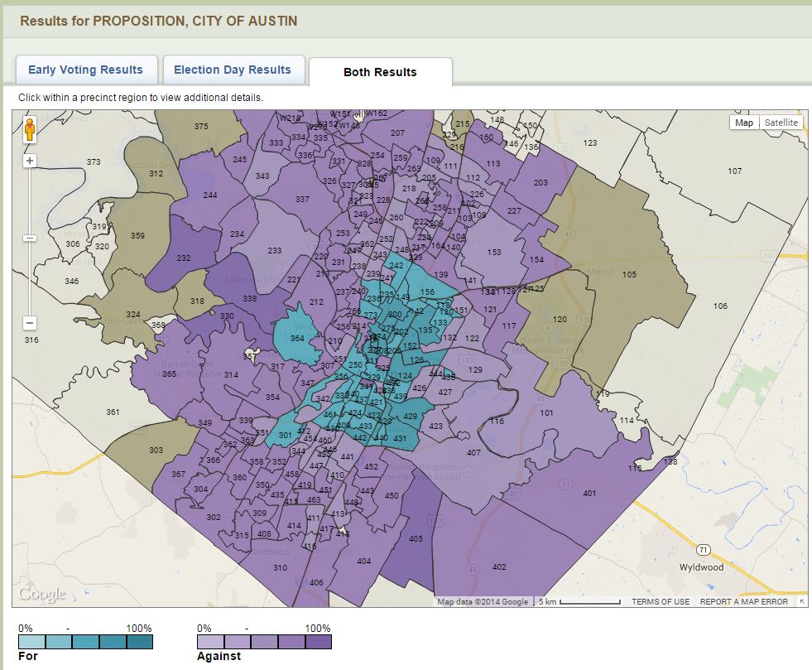Select precinct 233 near Lake Austin

[x=275, y=251]
